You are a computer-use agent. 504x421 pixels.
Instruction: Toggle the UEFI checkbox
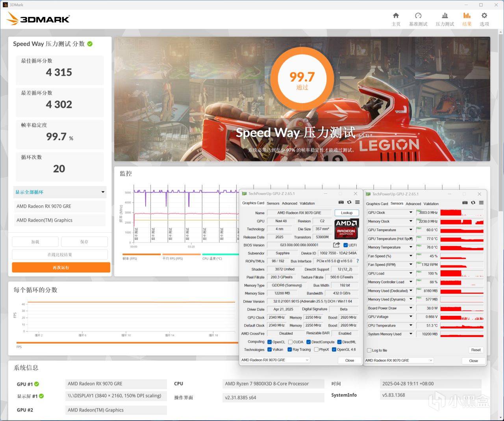(345, 245)
